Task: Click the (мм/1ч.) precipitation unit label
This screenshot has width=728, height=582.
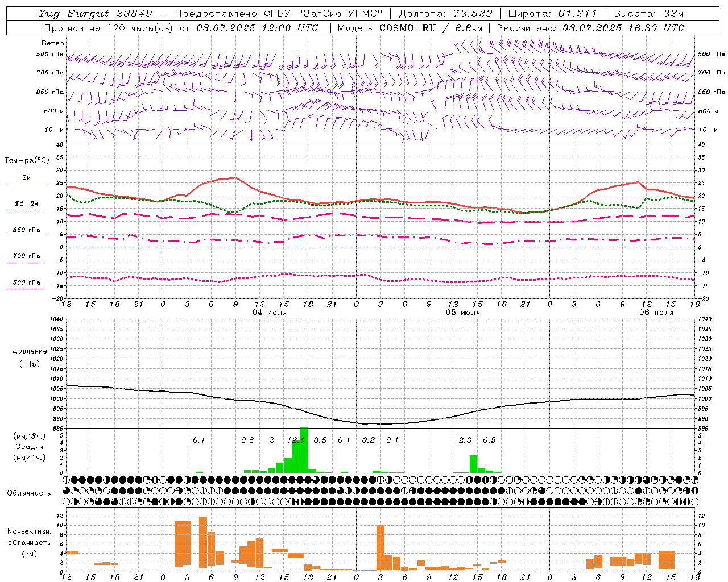Action: point(30,458)
